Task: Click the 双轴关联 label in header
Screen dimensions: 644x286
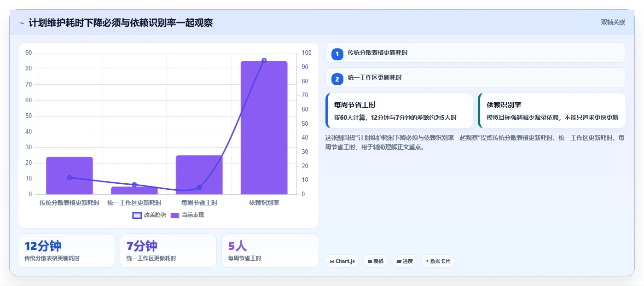Action: 613,23
